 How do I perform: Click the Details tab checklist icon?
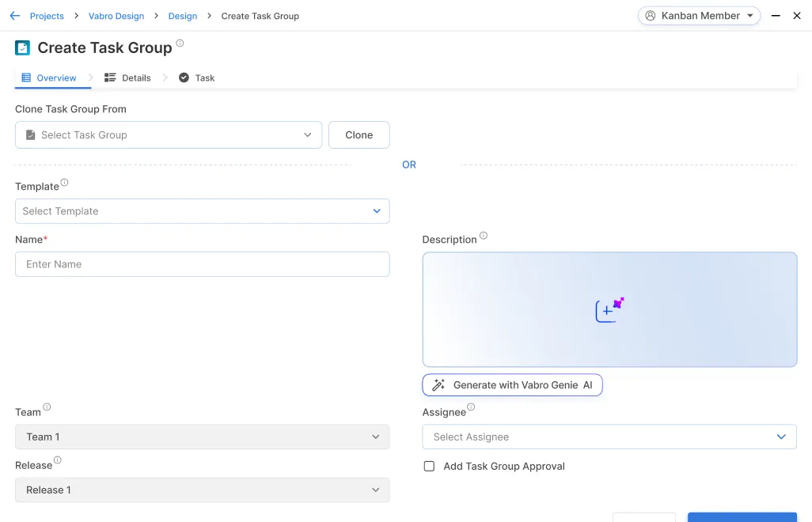pos(110,78)
